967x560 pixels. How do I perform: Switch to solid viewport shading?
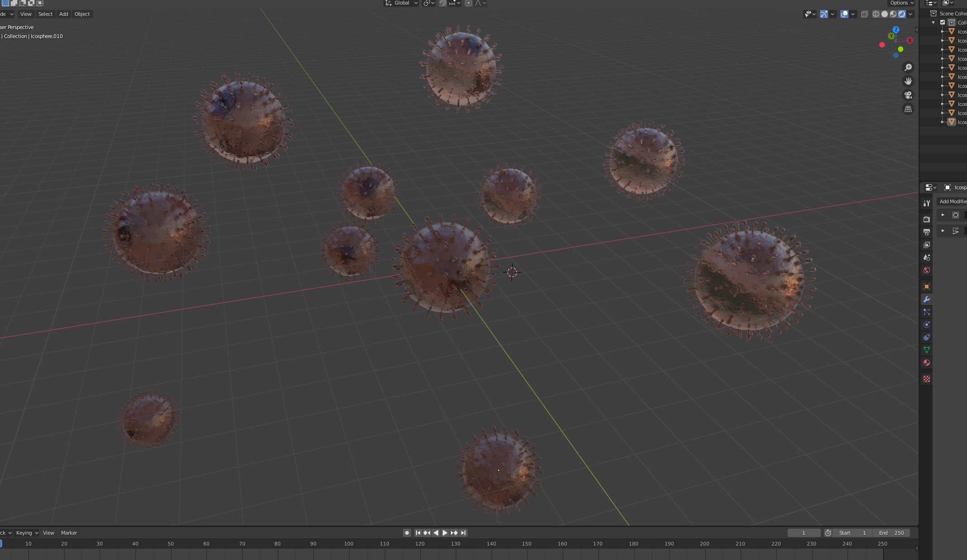[885, 14]
